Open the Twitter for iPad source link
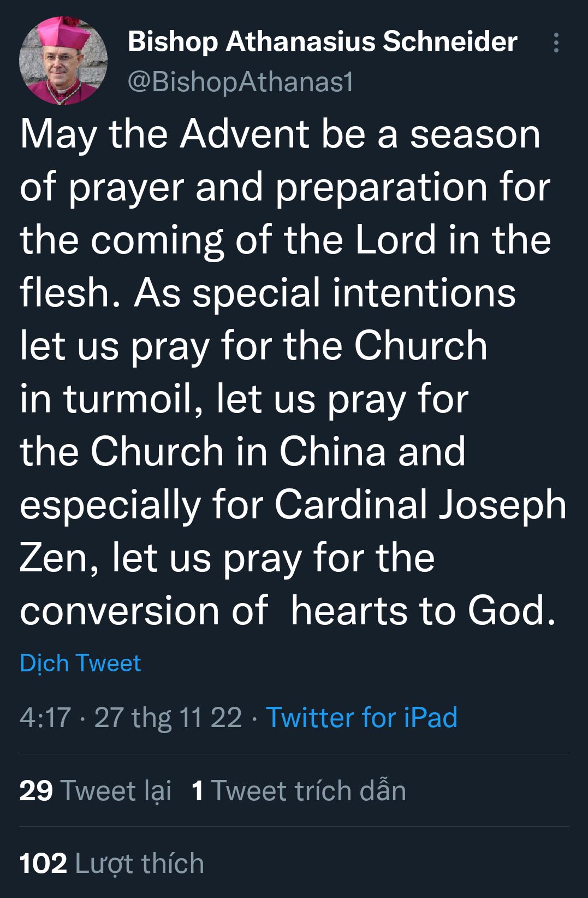The image size is (588, 898). click(x=361, y=717)
